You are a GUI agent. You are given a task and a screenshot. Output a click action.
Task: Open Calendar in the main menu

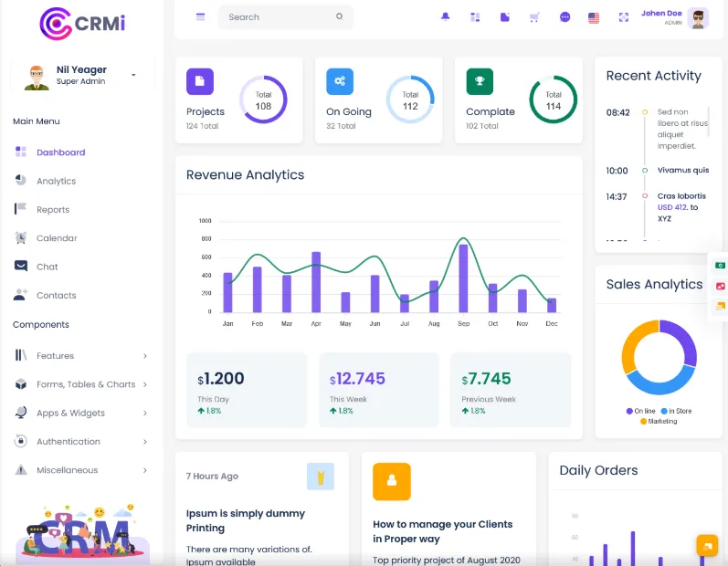(57, 238)
